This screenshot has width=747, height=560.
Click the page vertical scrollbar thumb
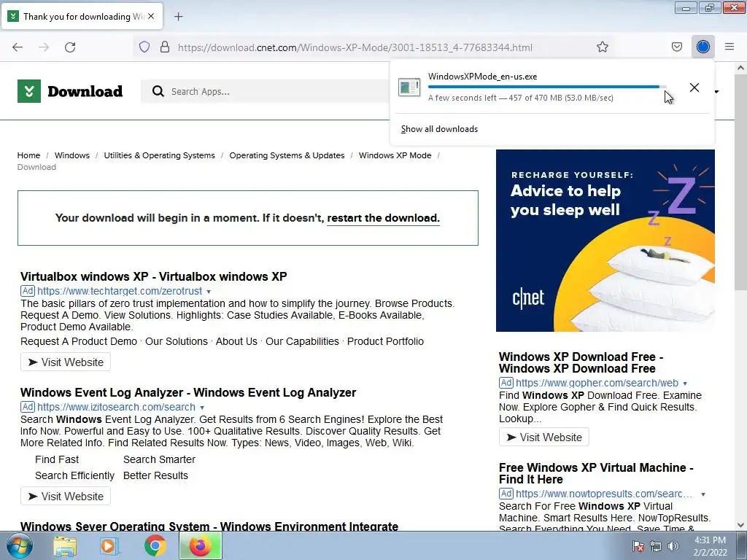click(741, 181)
